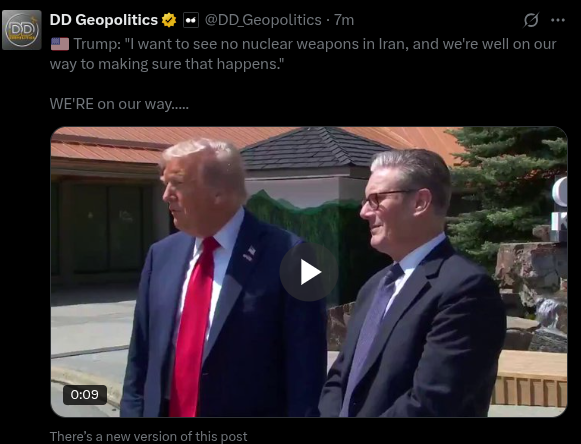Click the man with glasses in the video
This screenshot has width=581, height=444.
(411, 285)
